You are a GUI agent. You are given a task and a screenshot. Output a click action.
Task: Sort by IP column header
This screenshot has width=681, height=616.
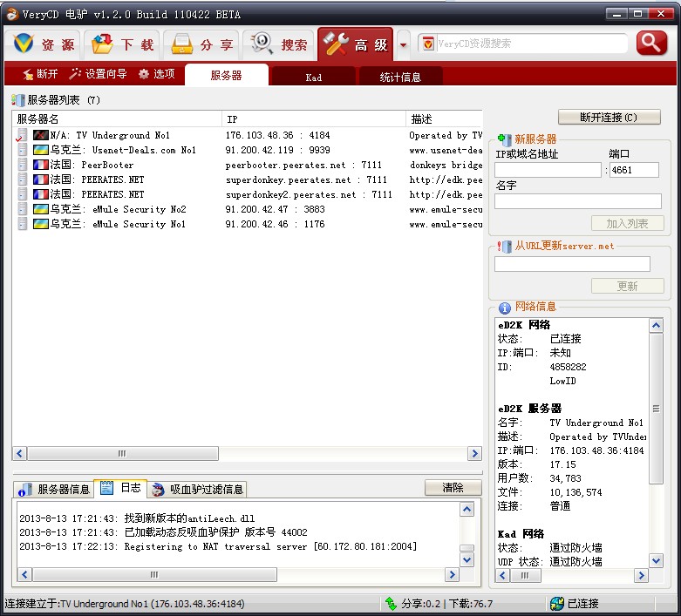pyautogui.click(x=314, y=119)
